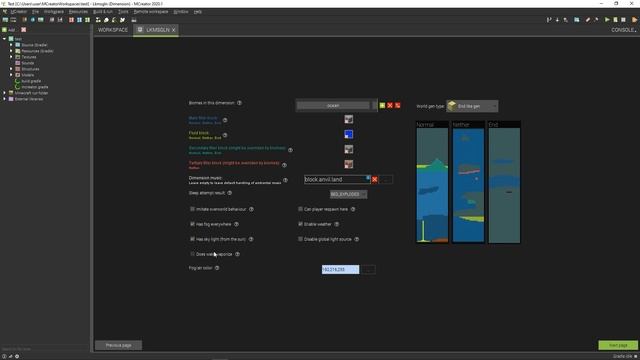Open World gen type dropdown

pos(472,106)
